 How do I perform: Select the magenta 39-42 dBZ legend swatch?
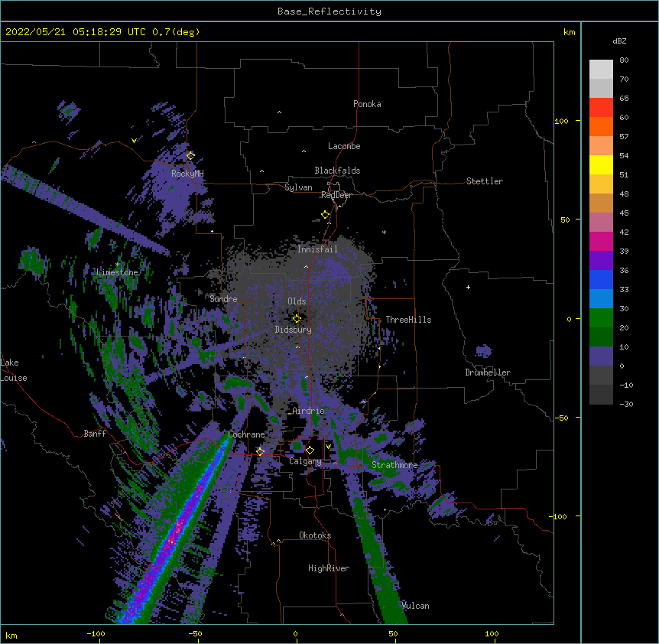(x=601, y=241)
